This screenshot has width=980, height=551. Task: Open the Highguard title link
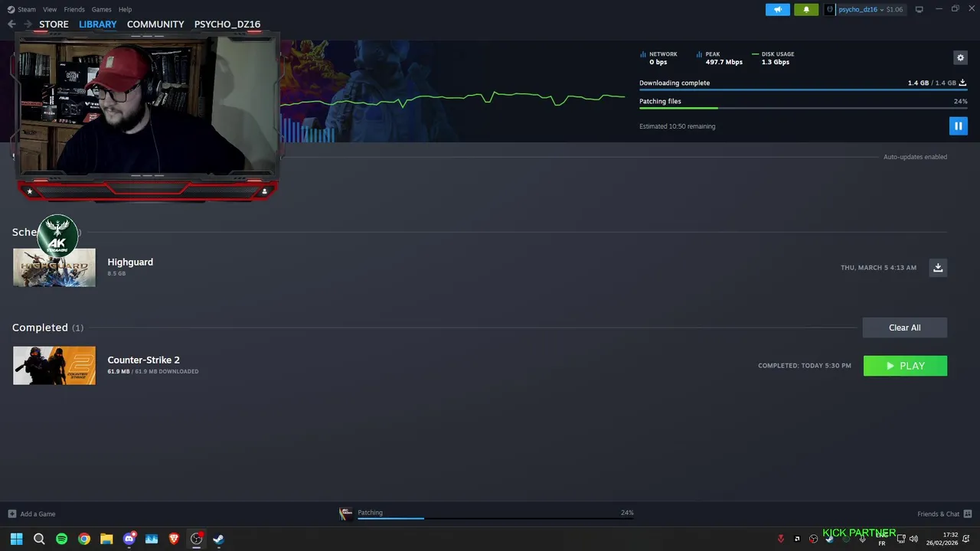(130, 262)
